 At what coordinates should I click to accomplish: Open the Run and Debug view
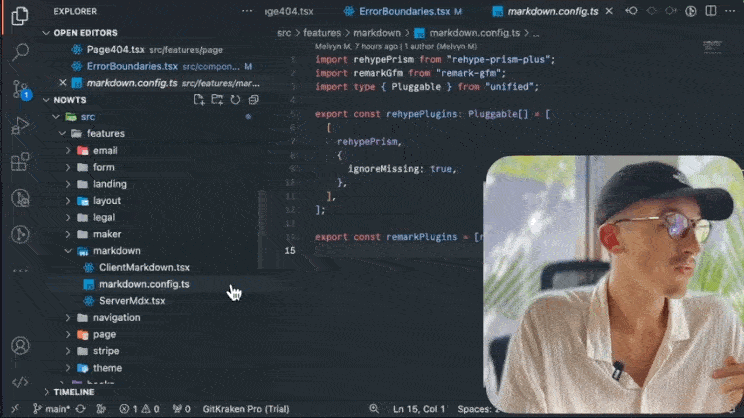pyautogui.click(x=20, y=126)
